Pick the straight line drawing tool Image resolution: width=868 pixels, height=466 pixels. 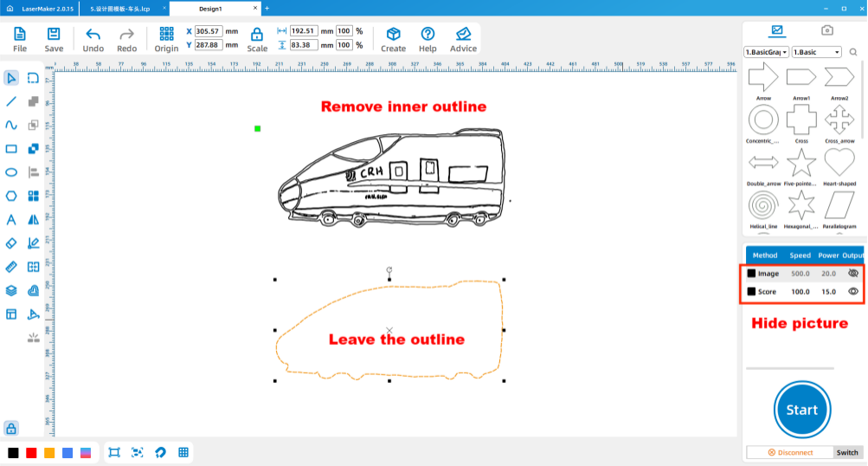click(x=11, y=101)
